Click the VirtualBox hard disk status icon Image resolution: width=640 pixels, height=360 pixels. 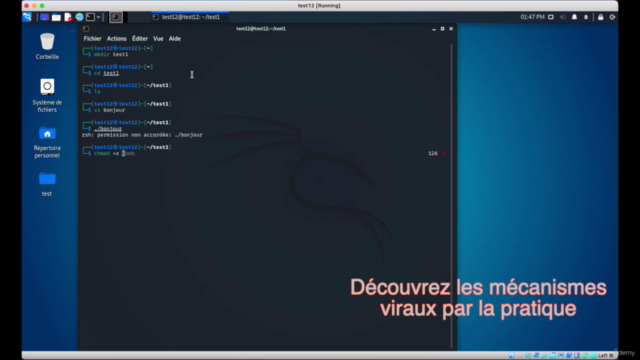[x=511, y=356]
